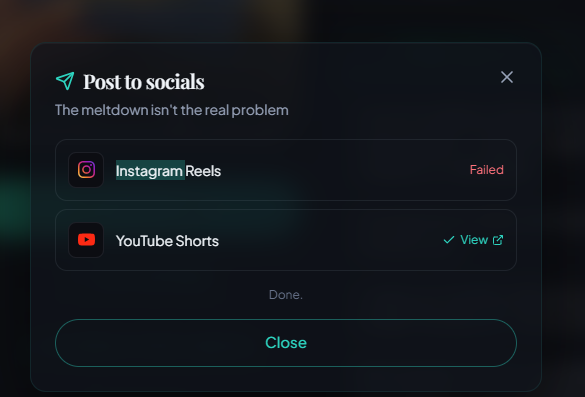Open the View link for YouTube Shorts
585x397 pixels.
coord(474,240)
